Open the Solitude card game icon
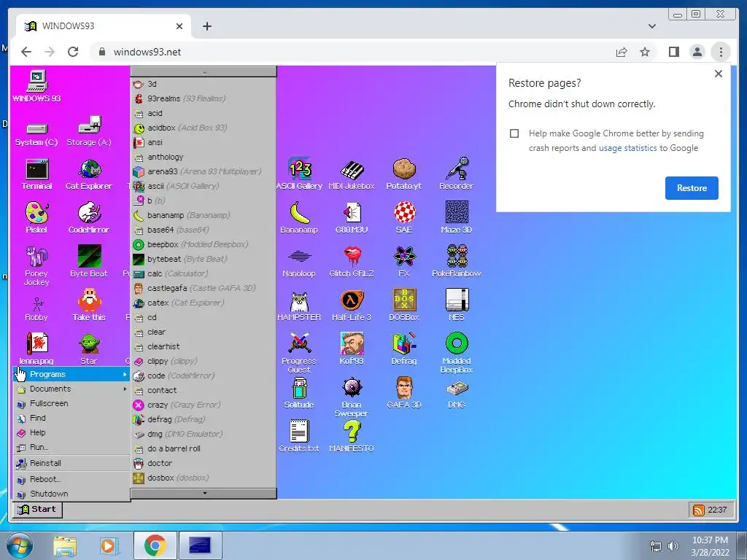The width and height of the screenshot is (747, 560). click(299, 393)
